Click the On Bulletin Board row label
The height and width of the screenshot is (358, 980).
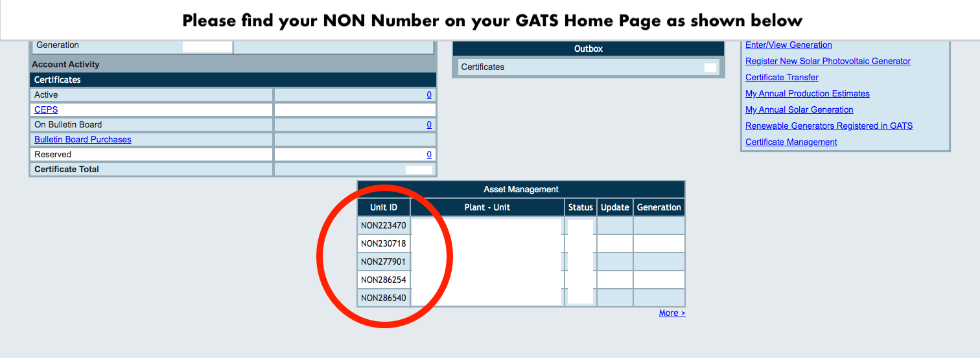68,124
